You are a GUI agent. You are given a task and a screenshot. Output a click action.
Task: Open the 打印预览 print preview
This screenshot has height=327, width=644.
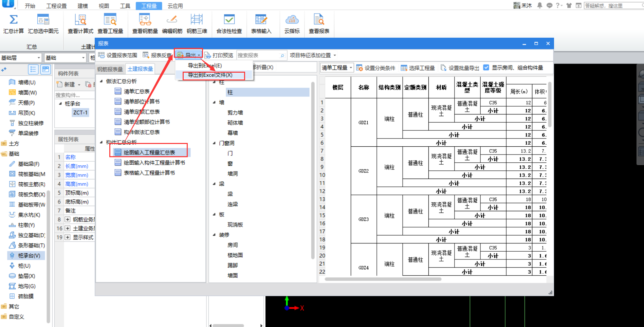pos(219,55)
